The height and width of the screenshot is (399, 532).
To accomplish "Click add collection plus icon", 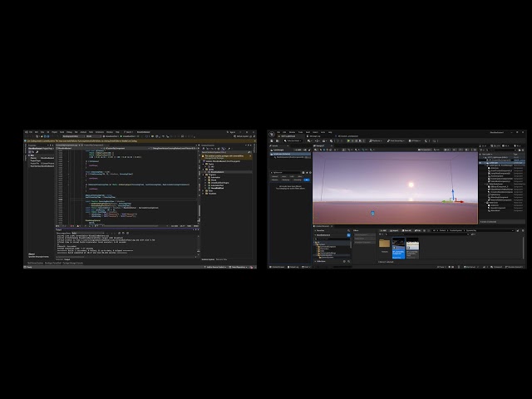I will pyautogui.click(x=344, y=261).
